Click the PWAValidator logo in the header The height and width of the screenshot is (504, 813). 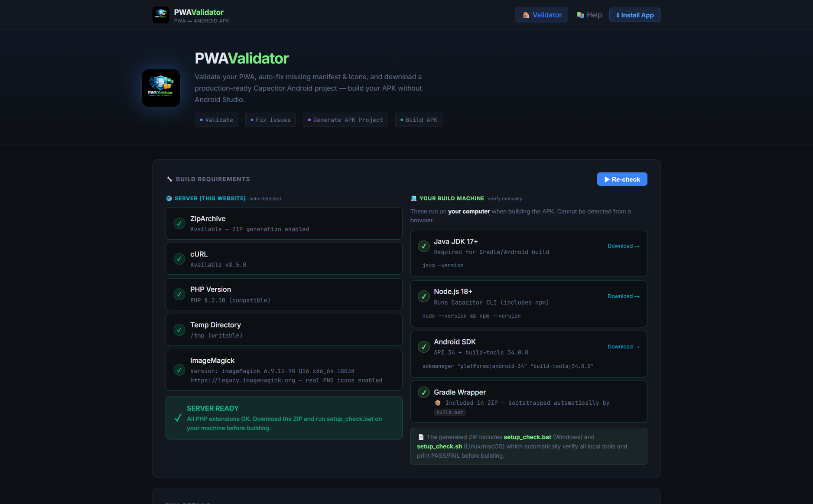[x=161, y=15]
